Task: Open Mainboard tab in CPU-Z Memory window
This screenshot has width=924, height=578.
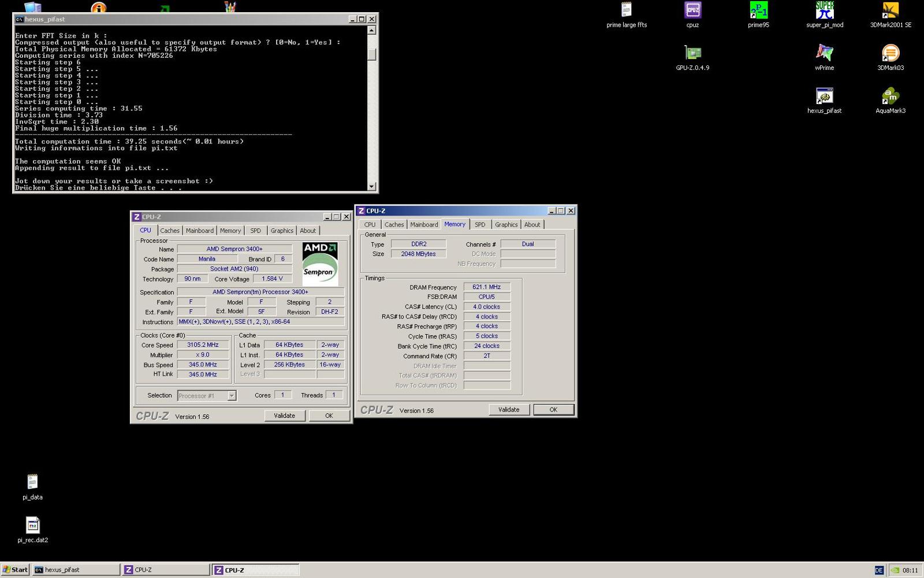Action: [x=424, y=225]
